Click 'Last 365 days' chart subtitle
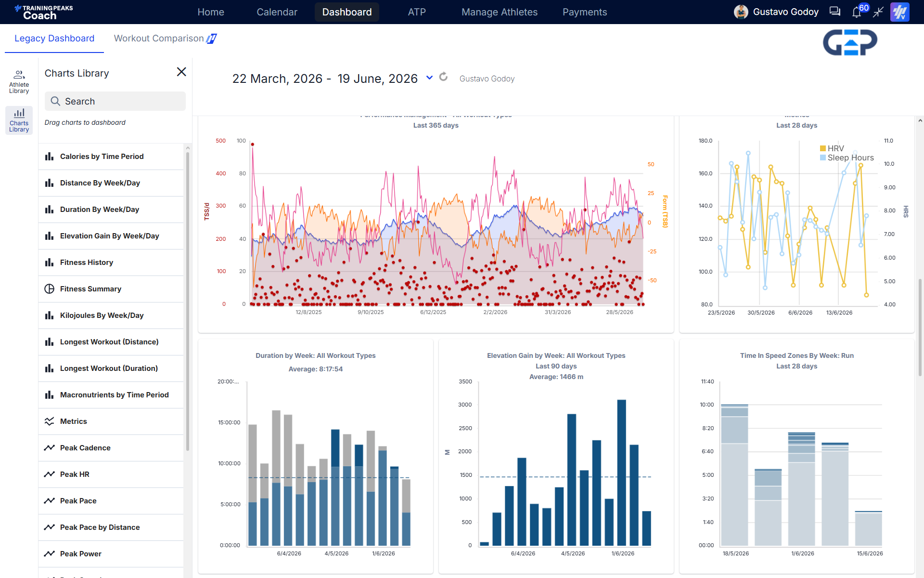This screenshot has height=578, width=924. click(436, 125)
